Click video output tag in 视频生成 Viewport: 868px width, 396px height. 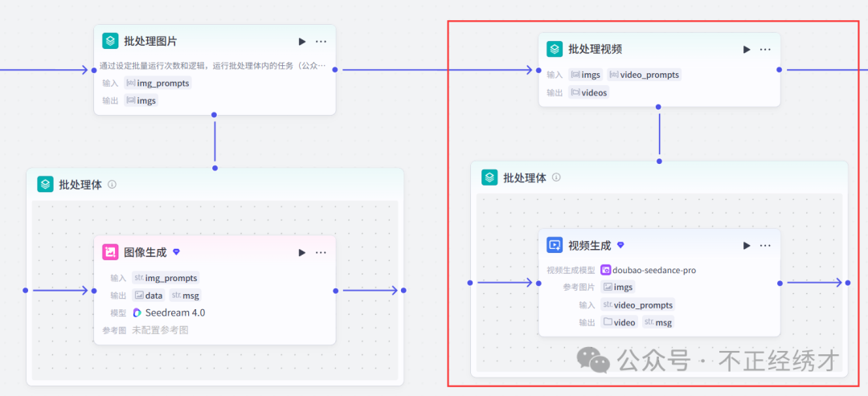coord(620,322)
